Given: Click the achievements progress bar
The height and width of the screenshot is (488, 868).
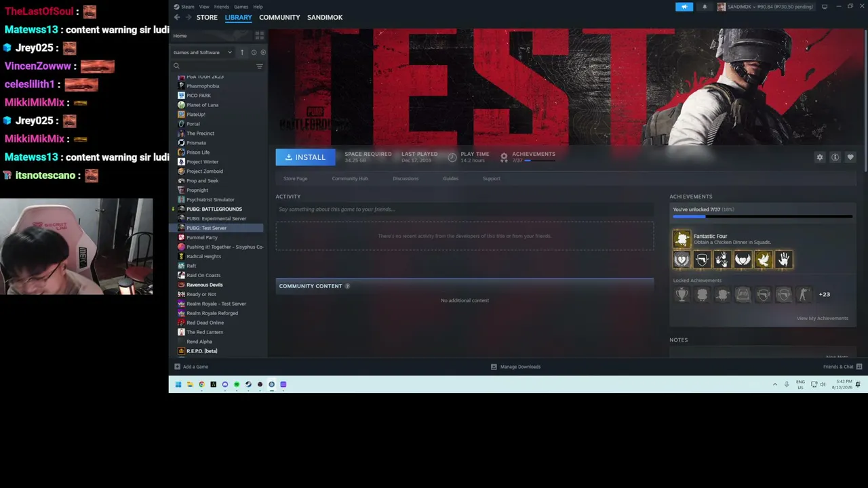Looking at the screenshot, I should (762, 217).
